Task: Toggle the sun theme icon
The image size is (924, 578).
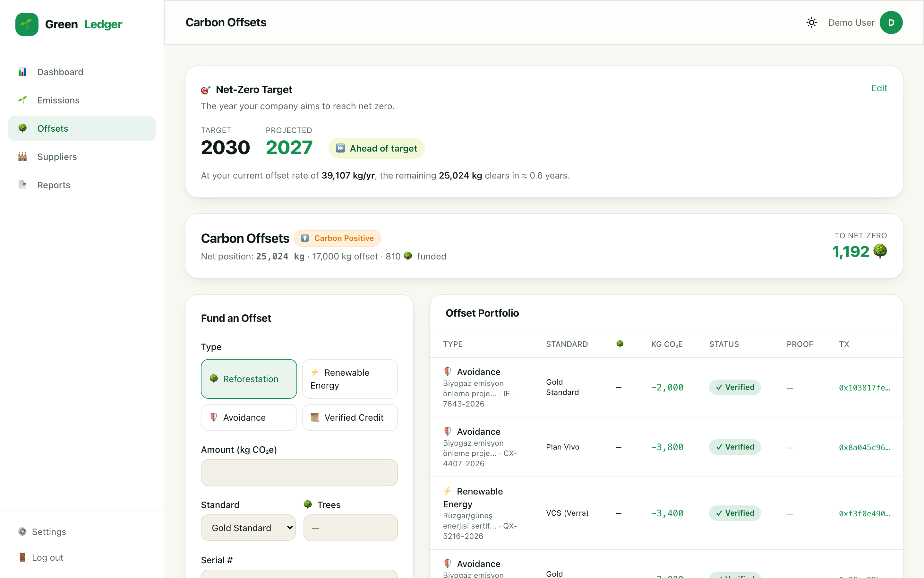Action: point(812,22)
